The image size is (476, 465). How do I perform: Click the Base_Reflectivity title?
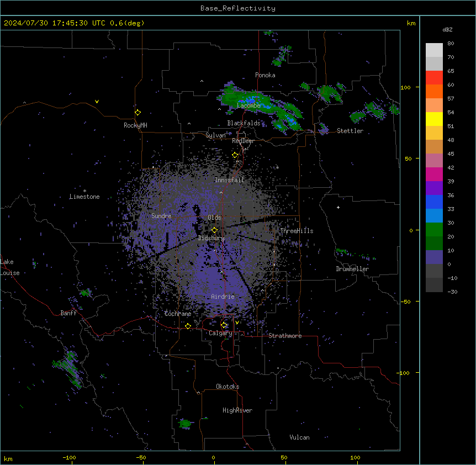pos(238,8)
